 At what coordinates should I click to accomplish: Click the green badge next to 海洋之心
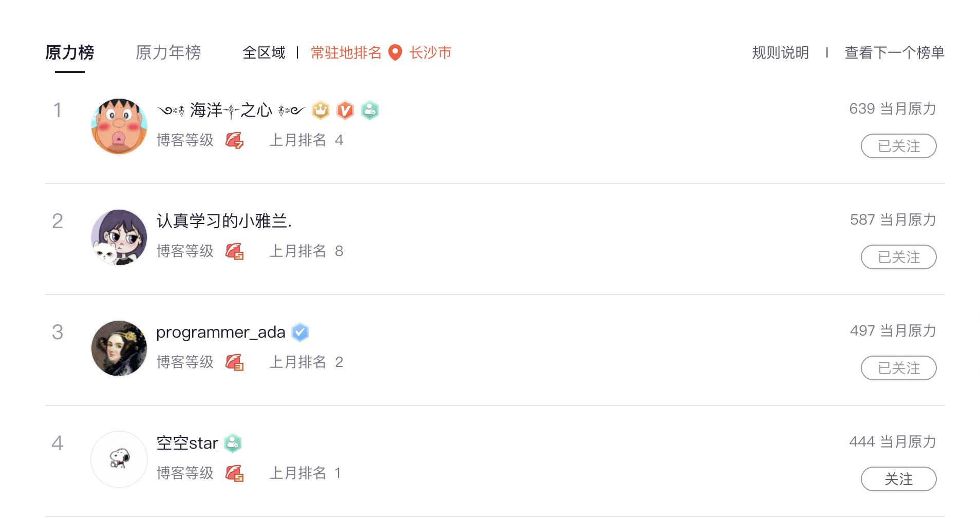click(370, 110)
